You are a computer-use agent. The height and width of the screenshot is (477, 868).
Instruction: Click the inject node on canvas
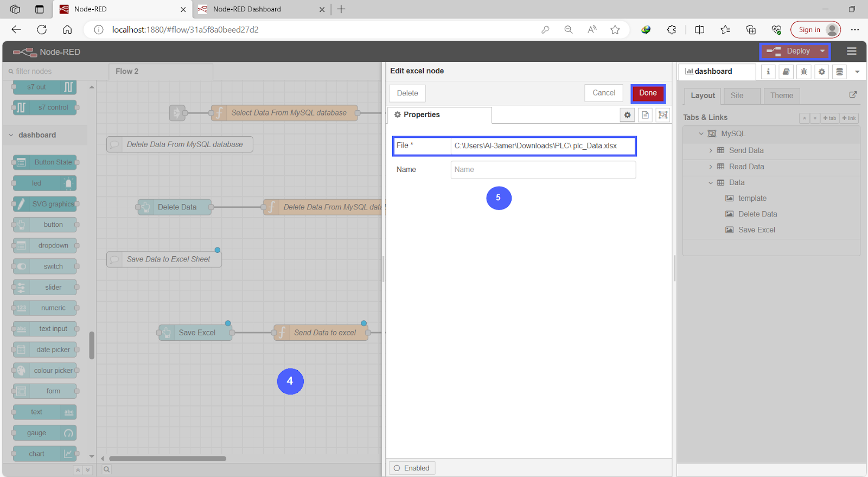177,113
